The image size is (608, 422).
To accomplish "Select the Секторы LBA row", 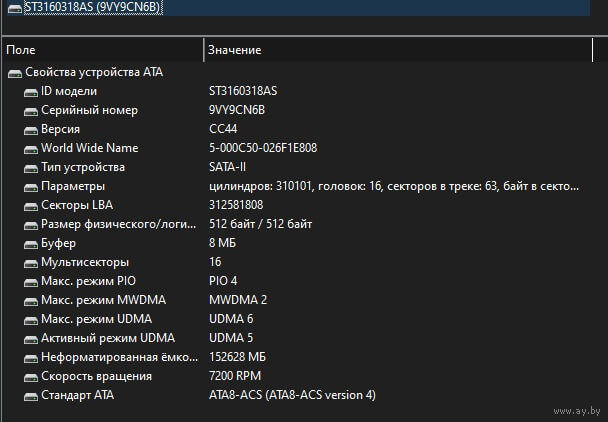I will tap(78, 205).
